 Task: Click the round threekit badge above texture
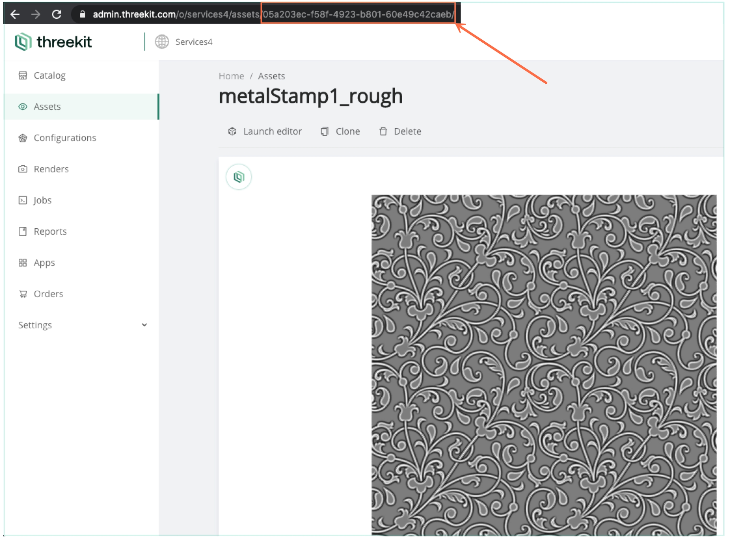(239, 176)
